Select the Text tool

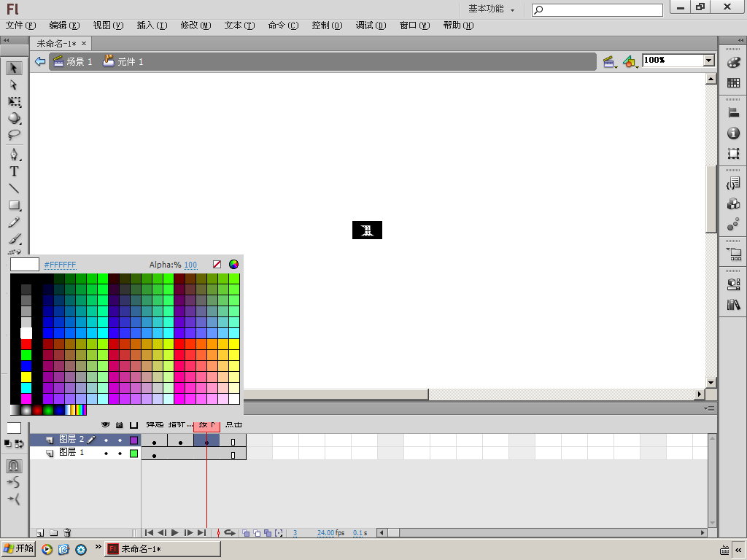14,171
